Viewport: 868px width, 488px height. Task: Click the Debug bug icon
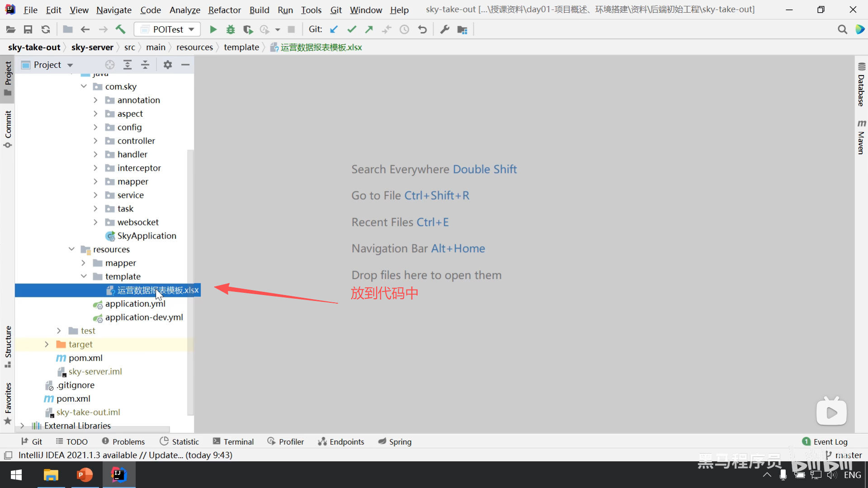(231, 29)
